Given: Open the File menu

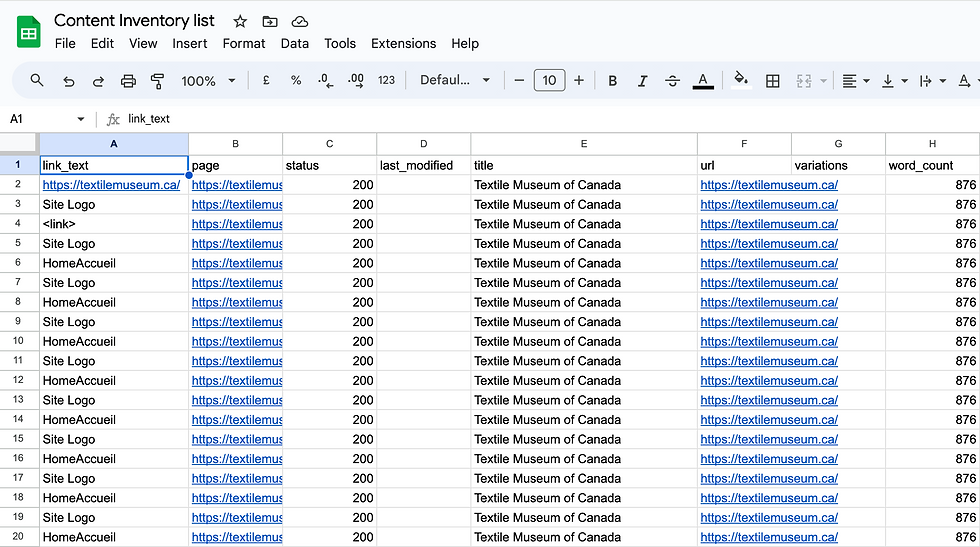Looking at the screenshot, I should [x=65, y=44].
